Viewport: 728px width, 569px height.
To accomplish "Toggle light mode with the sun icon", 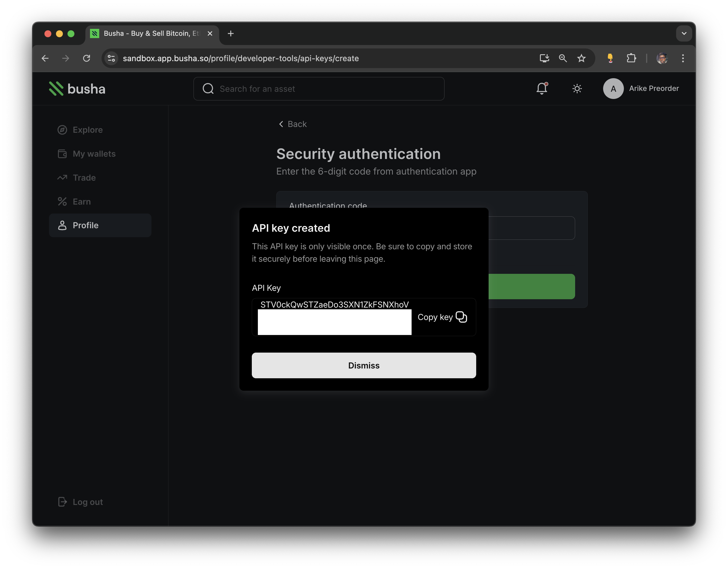I will 577,89.
